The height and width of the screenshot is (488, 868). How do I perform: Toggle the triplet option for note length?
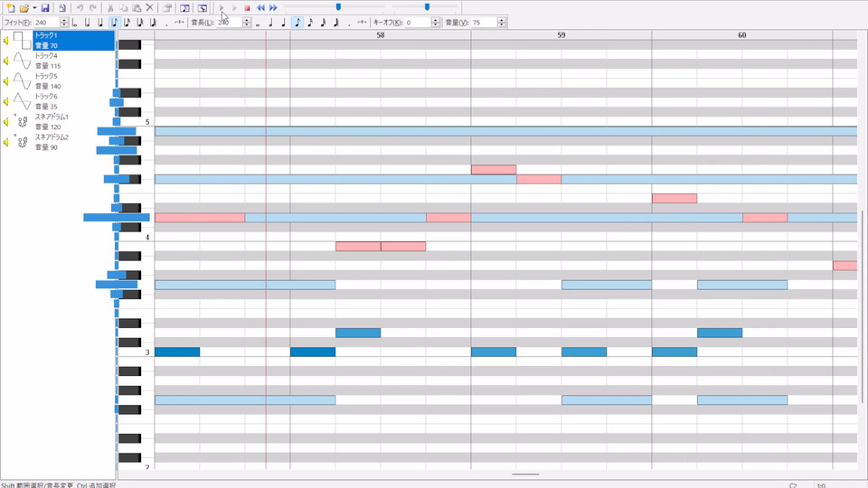point(362,22)
